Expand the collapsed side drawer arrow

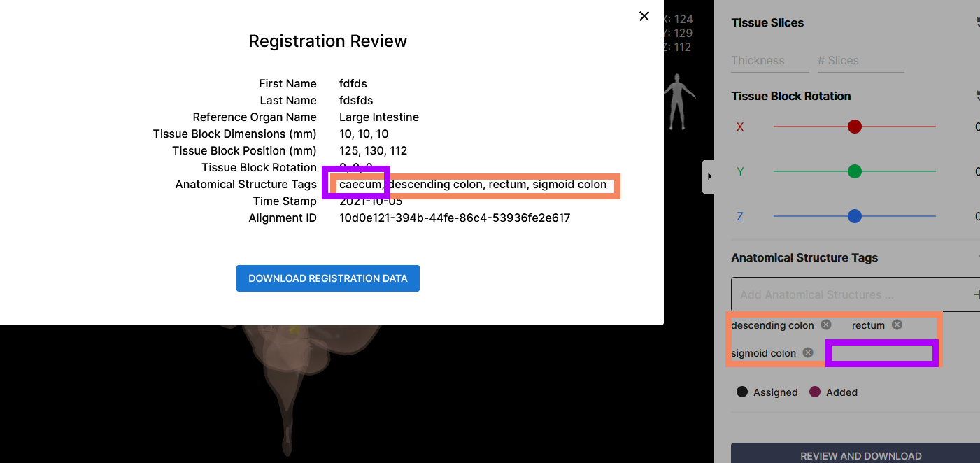(709, 176)
